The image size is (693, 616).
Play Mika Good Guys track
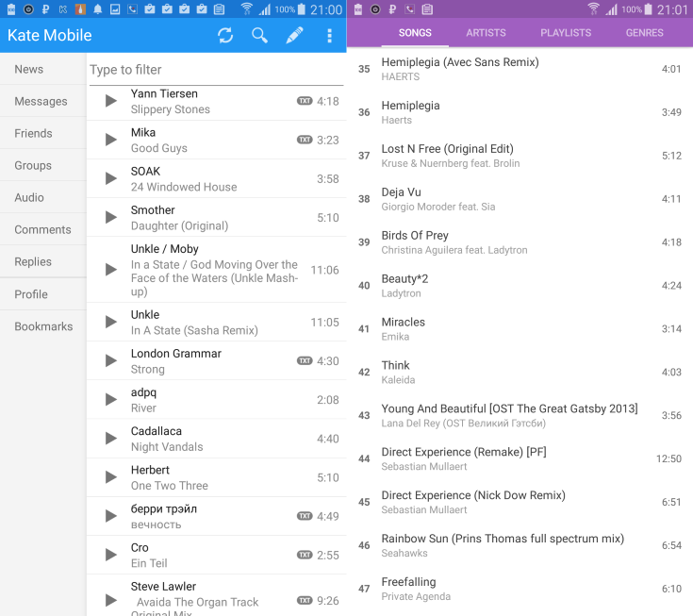click(x=111, y=140)
